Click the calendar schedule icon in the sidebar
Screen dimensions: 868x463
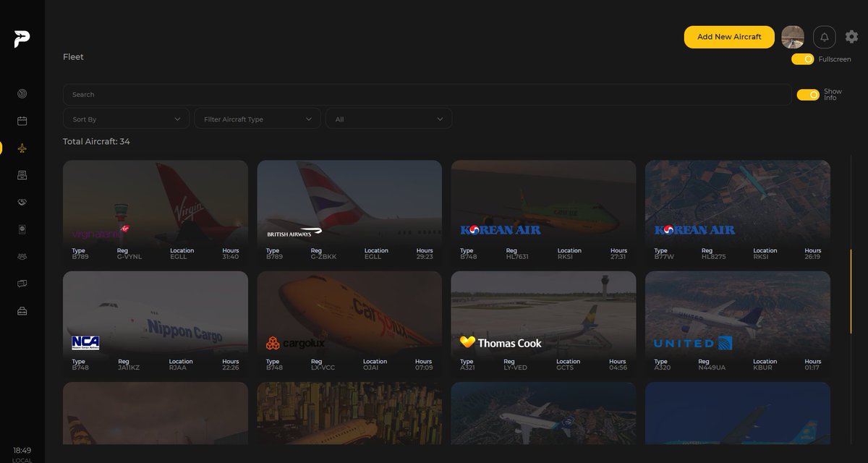(x=22, y=121)
